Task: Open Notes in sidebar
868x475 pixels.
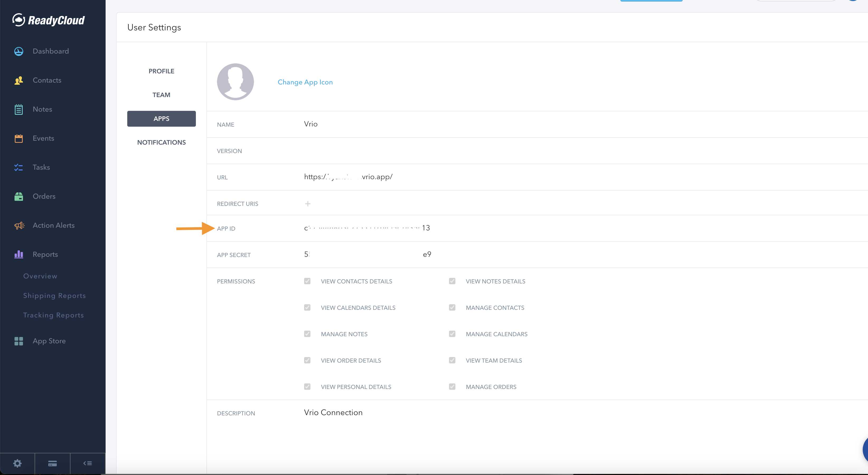Action: (x=43, y=109)
